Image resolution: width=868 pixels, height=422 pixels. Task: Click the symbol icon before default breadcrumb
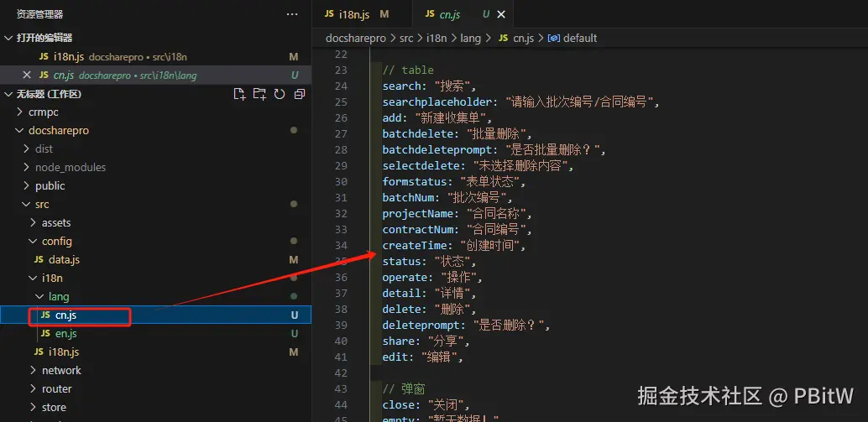pyautogui.click(x=553, y=38)
